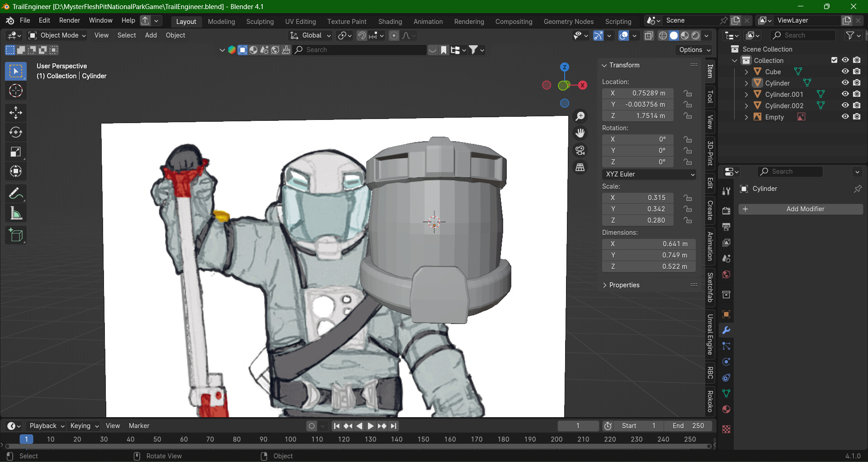Screen dimensions: 868x462
Task: Uncheck the Collection enable checkbox
Action: click(x=834, y=60)
